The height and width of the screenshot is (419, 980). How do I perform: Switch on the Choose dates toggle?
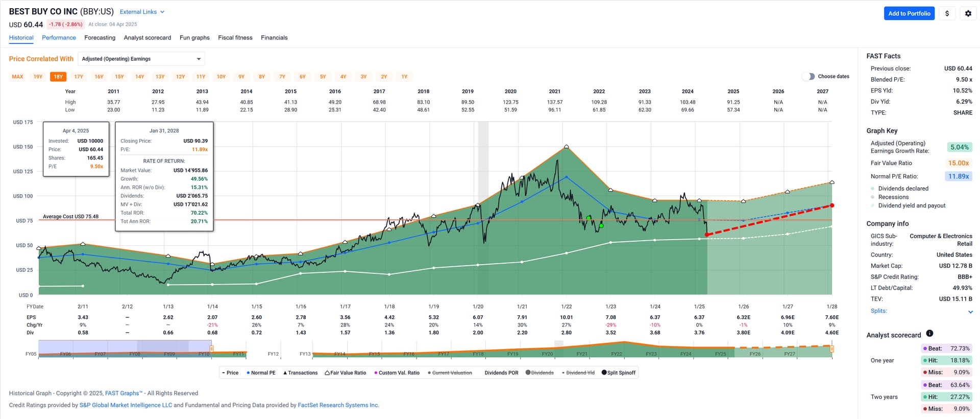click(x=808, y=77)
